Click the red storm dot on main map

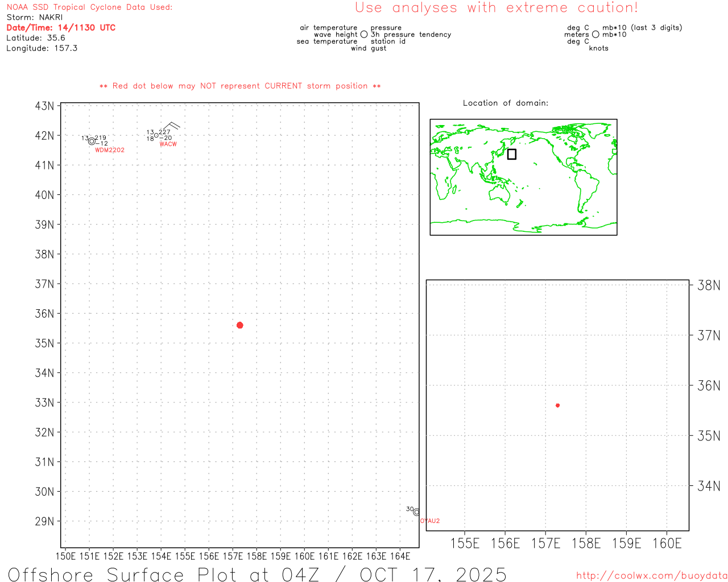(239, 325)
